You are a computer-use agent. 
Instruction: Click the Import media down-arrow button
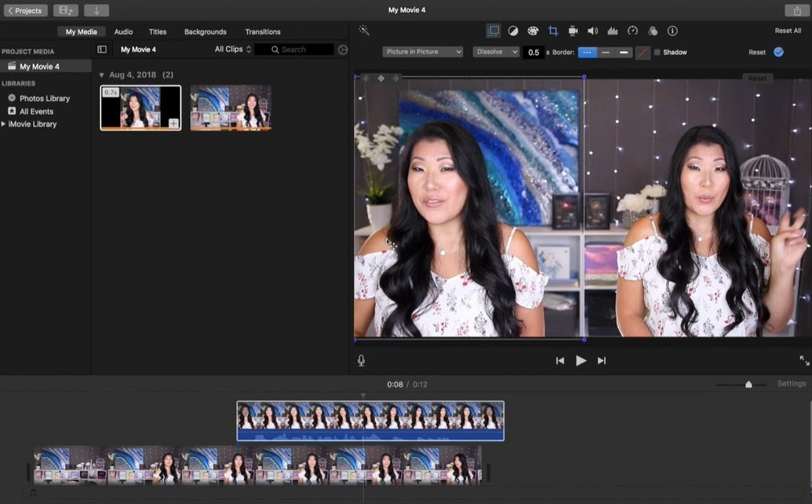tap(96, 10)
